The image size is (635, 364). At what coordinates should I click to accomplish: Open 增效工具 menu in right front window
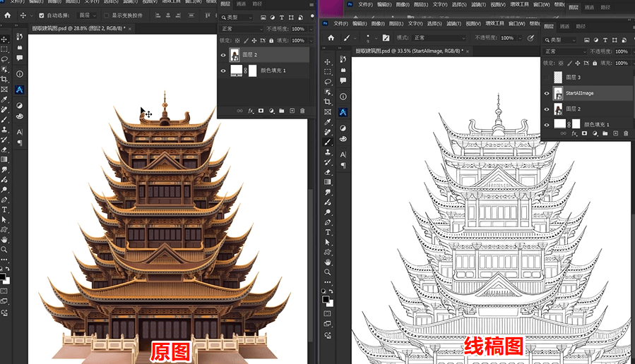tap(495, 23)
